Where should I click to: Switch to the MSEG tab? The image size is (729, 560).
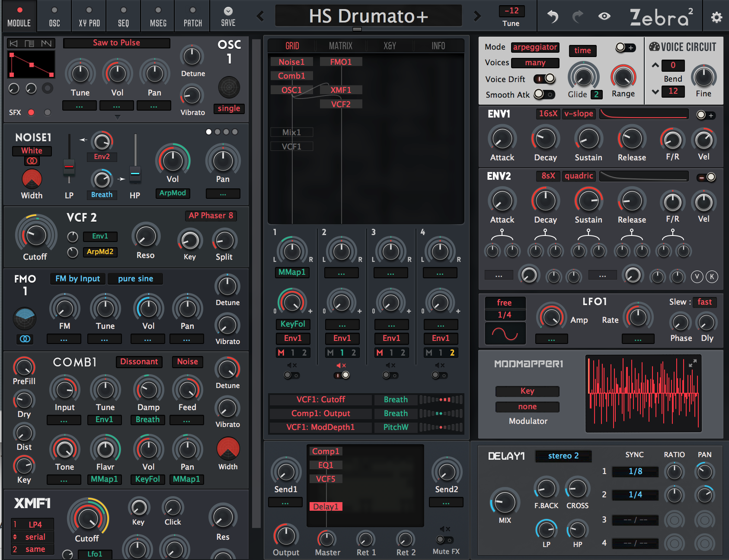click(x=158, y=16)
